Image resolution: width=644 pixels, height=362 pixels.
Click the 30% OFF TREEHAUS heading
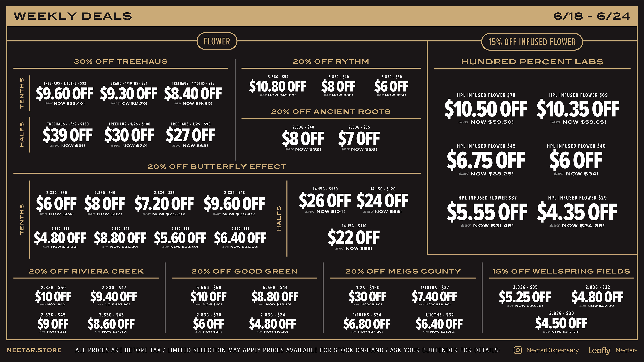click(121, 61)
